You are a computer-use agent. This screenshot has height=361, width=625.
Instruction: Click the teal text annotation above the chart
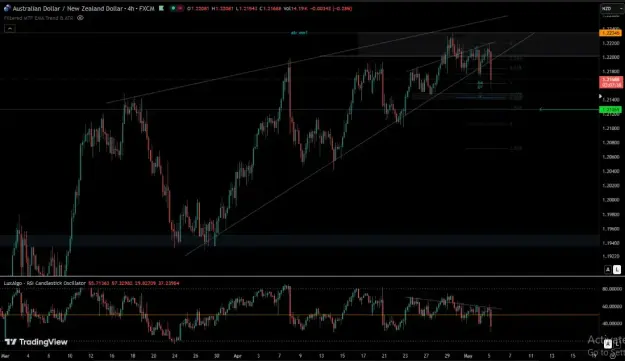tap(299, 33)
